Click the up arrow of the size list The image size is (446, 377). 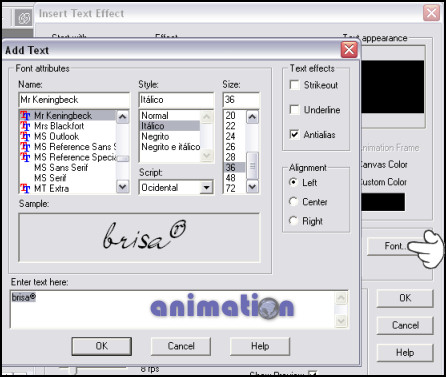click(252, 117)
